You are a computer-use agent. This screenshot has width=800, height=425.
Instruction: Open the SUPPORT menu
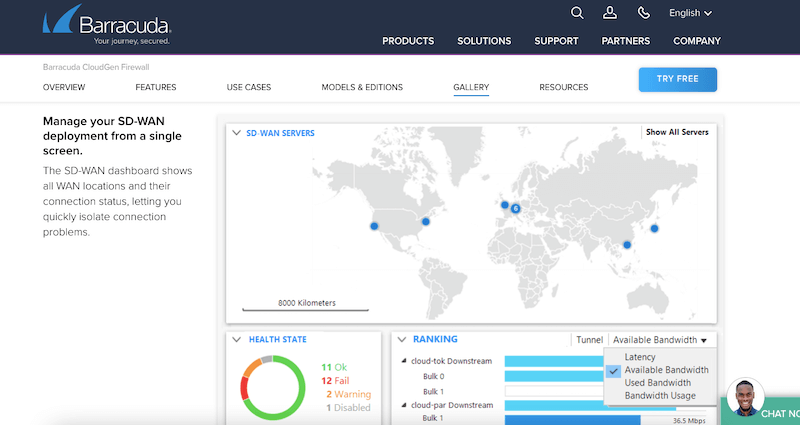point(556,41)
